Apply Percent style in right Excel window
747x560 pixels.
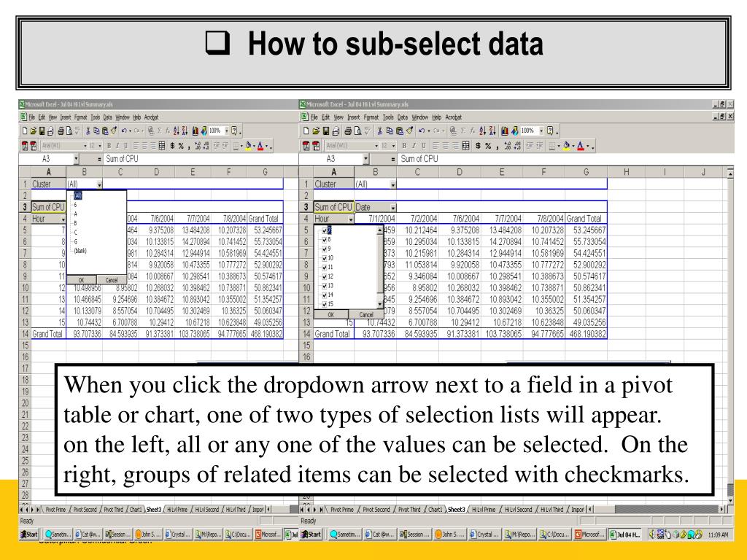coord(488,146)
